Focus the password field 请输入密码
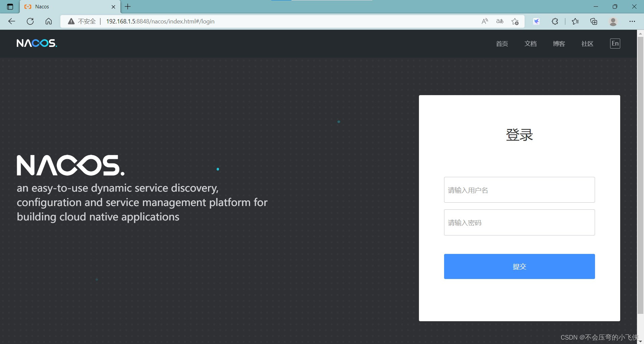644x344 pixels. (x=519, y=222)
